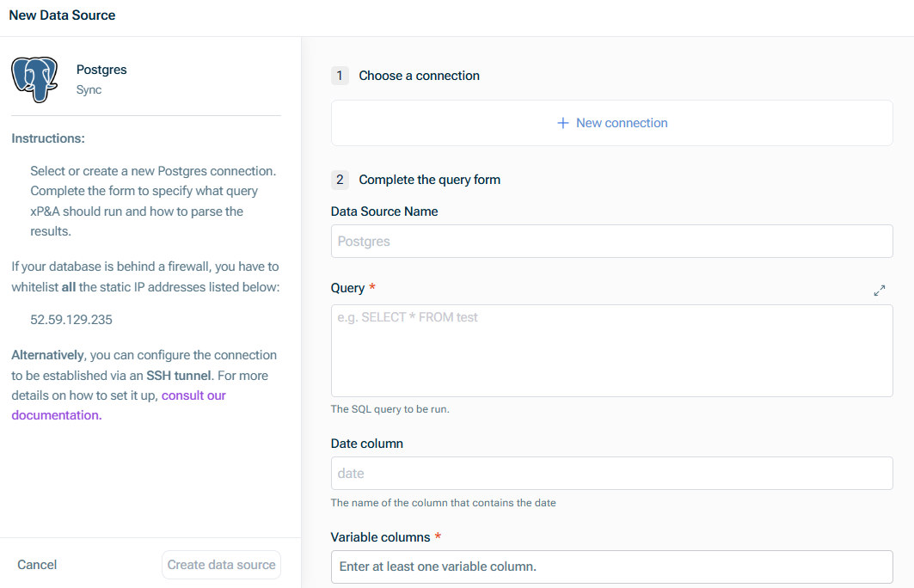Click the Variable columns input field
914x588 pixels.
pyautogui.click(x=611, y=567)
